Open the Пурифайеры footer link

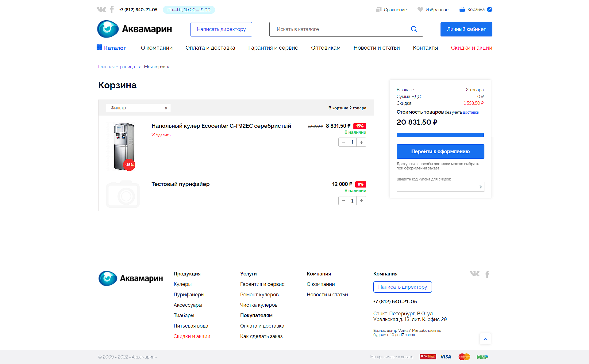pyautogui.click(x=189, y=294)
